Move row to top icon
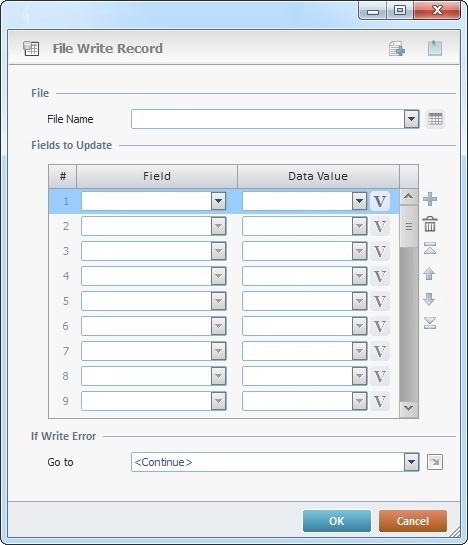 430,249
